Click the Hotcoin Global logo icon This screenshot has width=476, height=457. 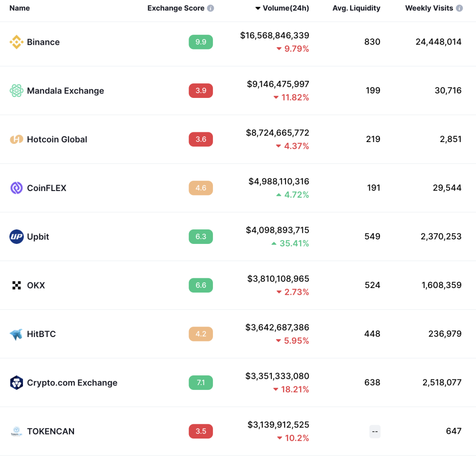pyautogui.click(x=16, y=139)
